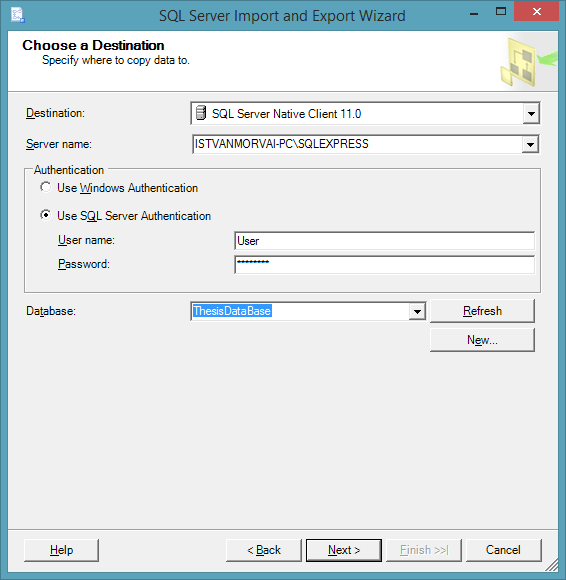Viewport: 566px width, 580px height.
Task: Close the Import and Export Wizard
Action: click(x=536, y=11)
